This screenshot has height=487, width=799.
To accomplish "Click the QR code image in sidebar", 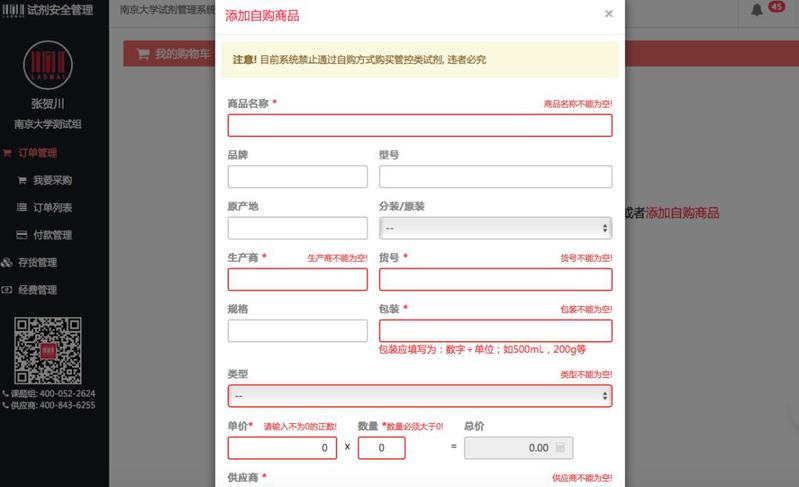I will click(x=48, y=350).
